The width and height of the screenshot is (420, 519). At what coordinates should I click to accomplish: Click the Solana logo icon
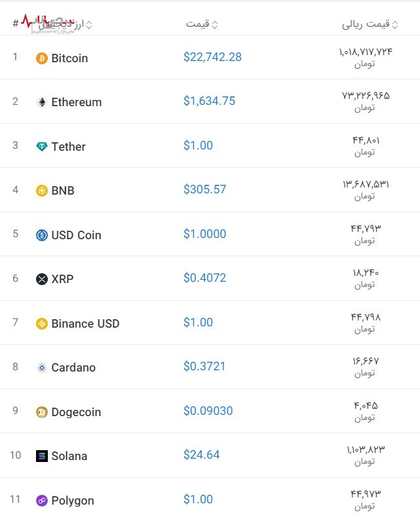click(42, 456)
